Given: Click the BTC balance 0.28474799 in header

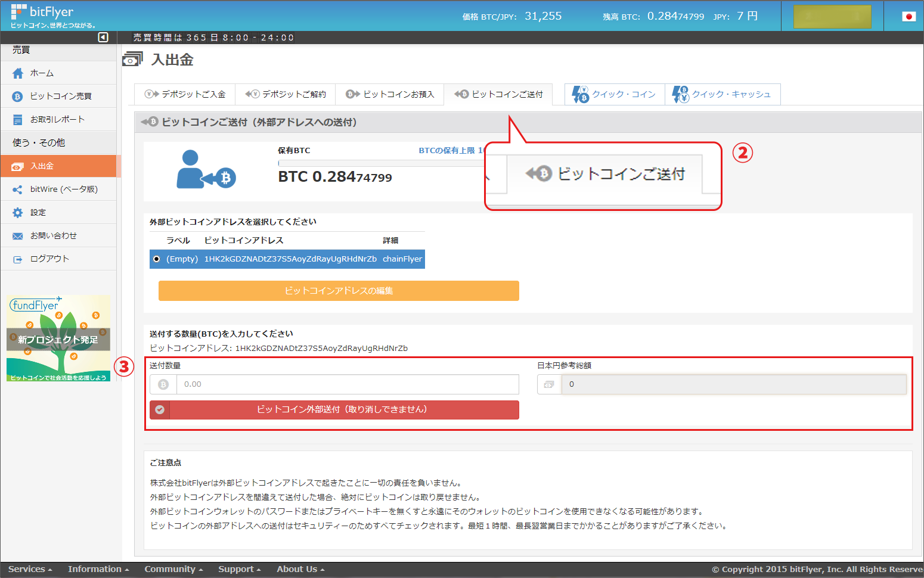Looking at the screenshot, I should [x=676, y=16].
